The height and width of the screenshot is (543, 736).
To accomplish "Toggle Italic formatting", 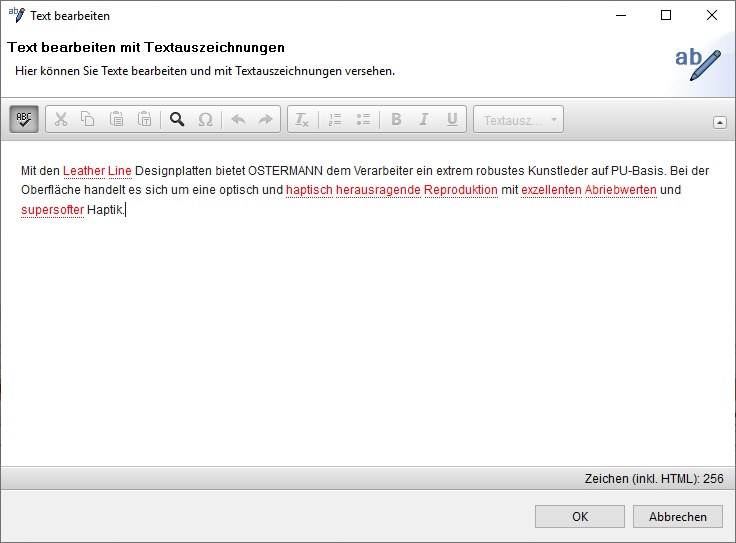I will point(424,120).
